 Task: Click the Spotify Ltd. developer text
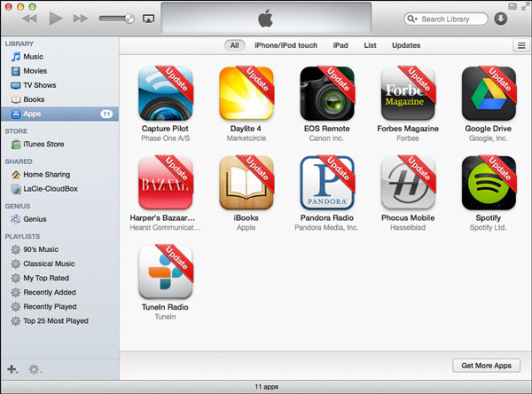tap(488, 227)
